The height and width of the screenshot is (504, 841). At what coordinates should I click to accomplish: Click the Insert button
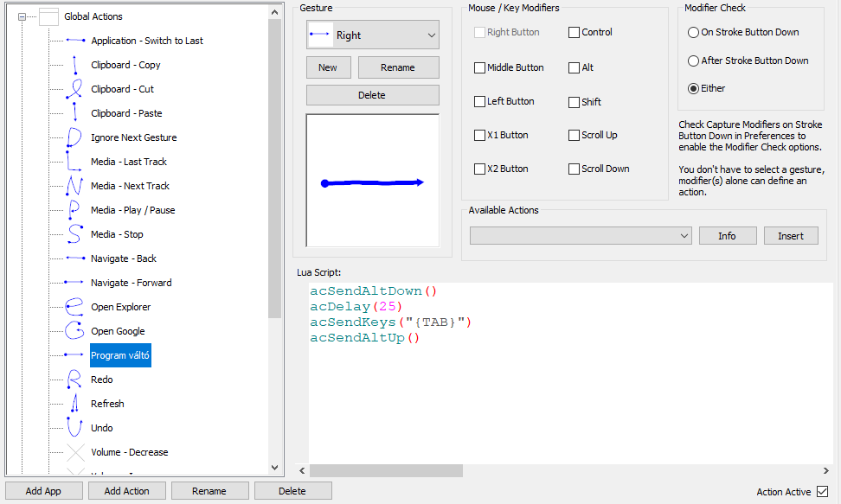click(791, 236)
